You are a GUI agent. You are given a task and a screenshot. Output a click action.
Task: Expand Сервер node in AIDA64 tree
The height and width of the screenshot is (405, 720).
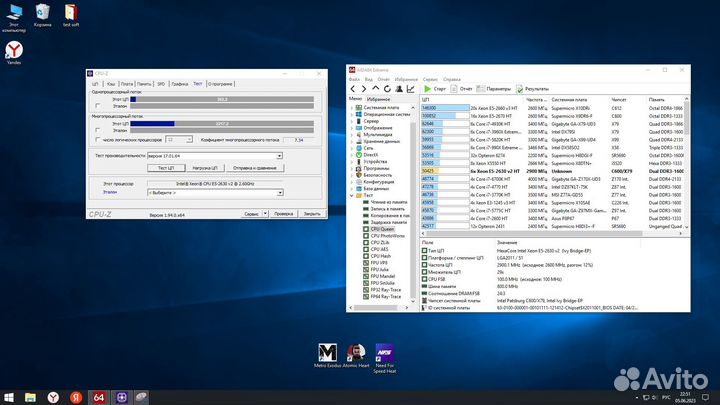tap(352, 121)
